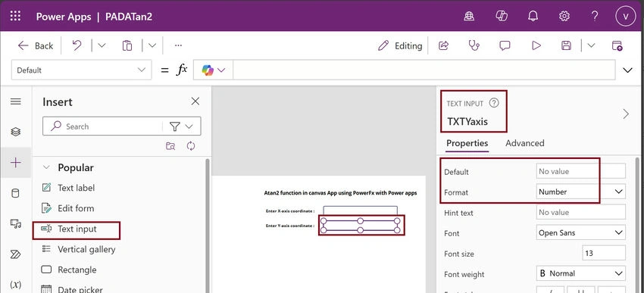Open the Font weight dropdown
Screen dimensions: 644x293
pos(581,273)
